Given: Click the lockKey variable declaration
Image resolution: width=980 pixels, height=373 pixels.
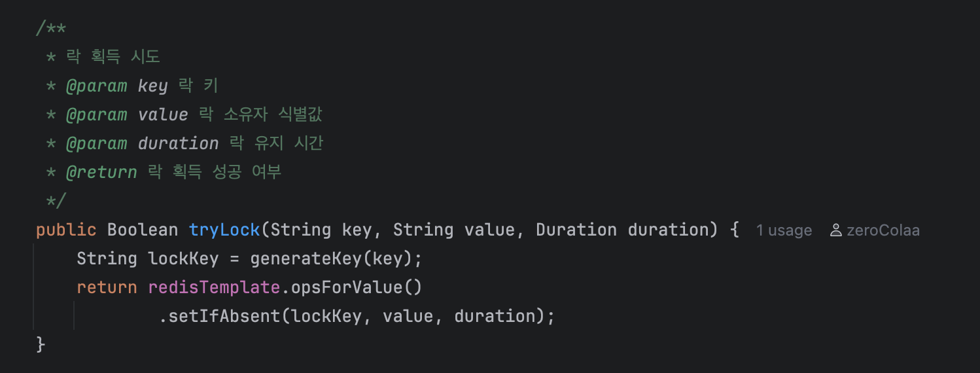Looking at the screenshot, I should point(183,259).
